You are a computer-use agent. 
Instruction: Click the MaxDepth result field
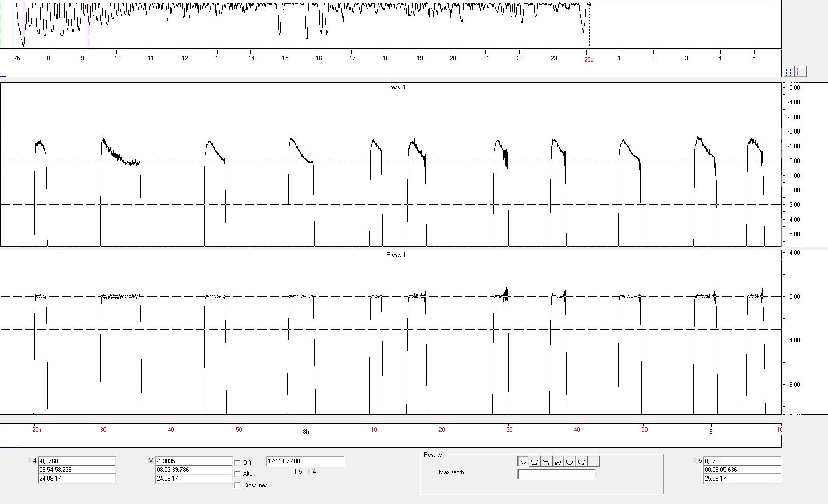point(556,474)
